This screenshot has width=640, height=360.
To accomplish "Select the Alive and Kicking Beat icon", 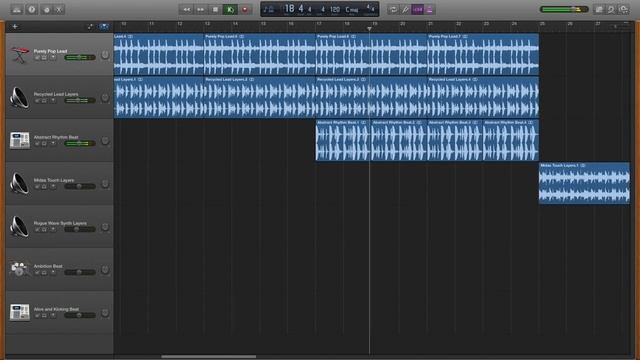I will pos(20,312).
